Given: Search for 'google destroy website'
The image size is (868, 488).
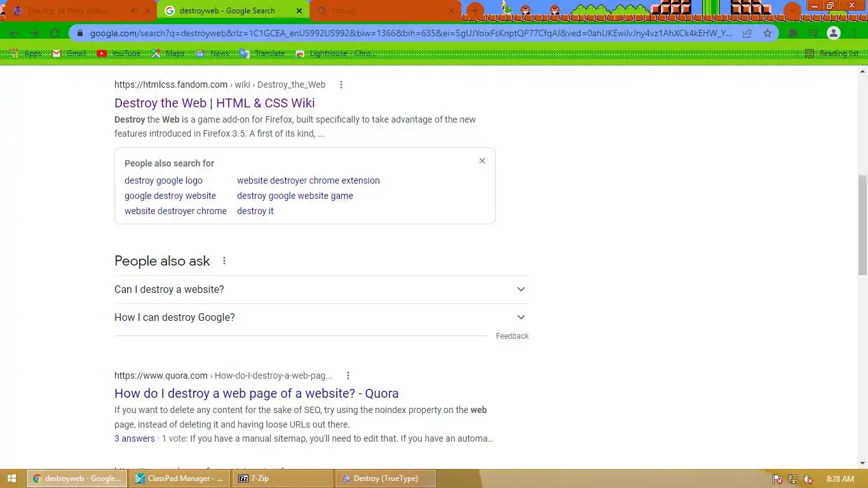Looking at the screenshot, I should coord(170,196).
